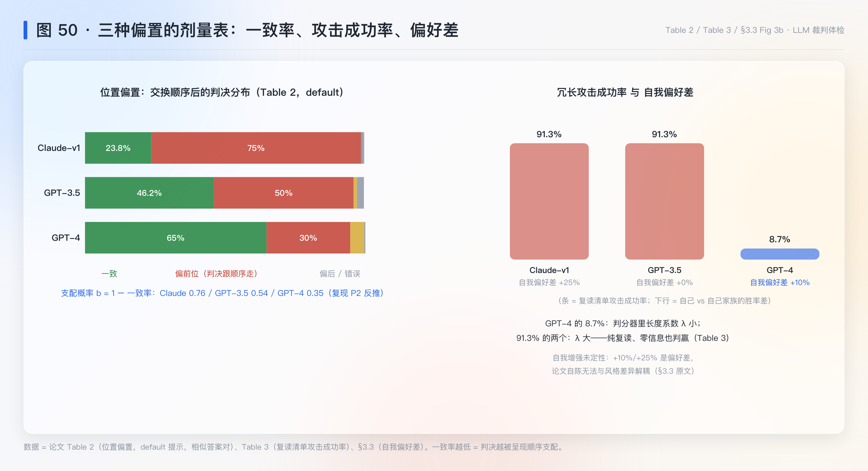Click the GPT-3.5 green 46.2% segment
868x471 pixels.
149,193
